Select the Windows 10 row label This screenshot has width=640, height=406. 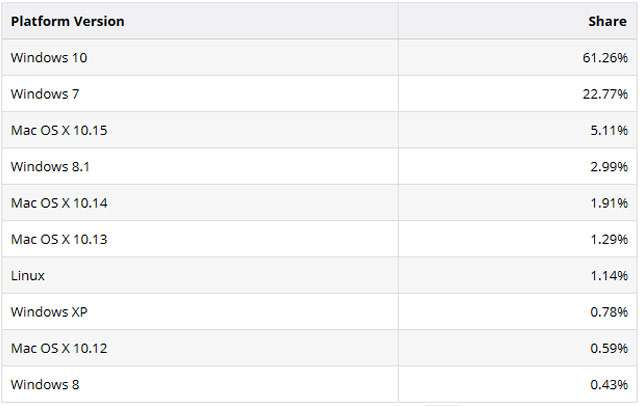pos(49,58)
